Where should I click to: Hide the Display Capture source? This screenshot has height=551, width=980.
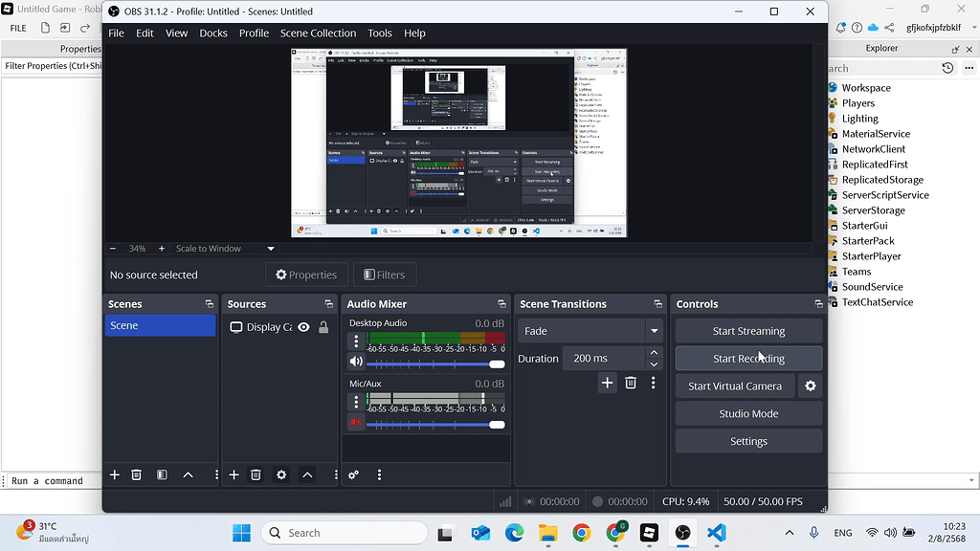tap(303, 326)
